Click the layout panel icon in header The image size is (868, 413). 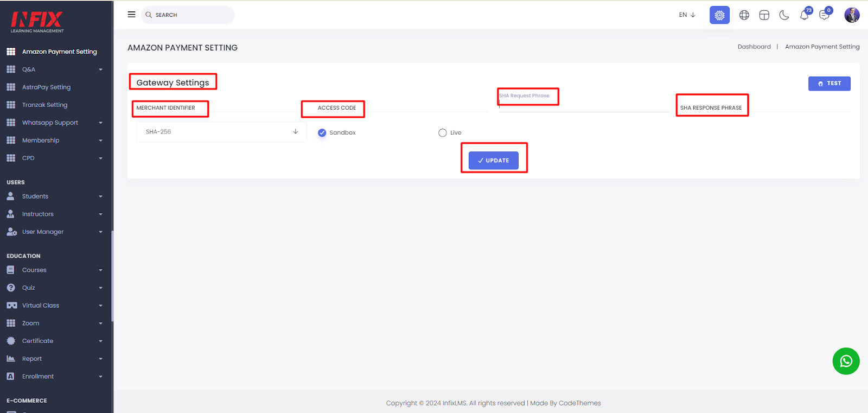point(764,15)
